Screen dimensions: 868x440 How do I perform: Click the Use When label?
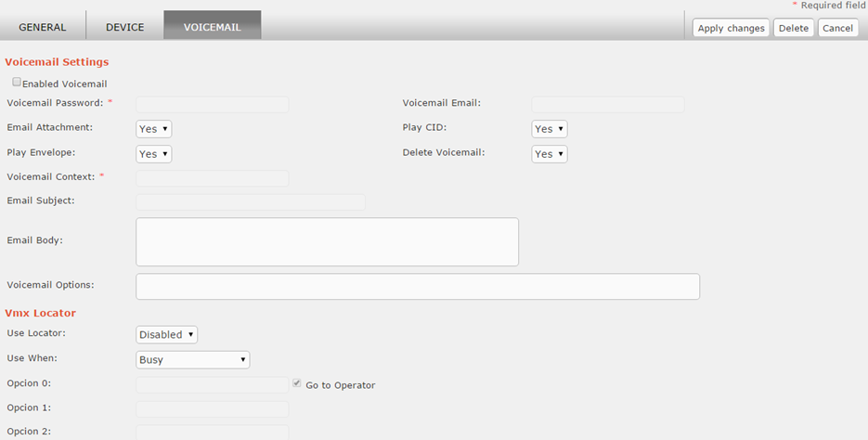pos(32,358)
